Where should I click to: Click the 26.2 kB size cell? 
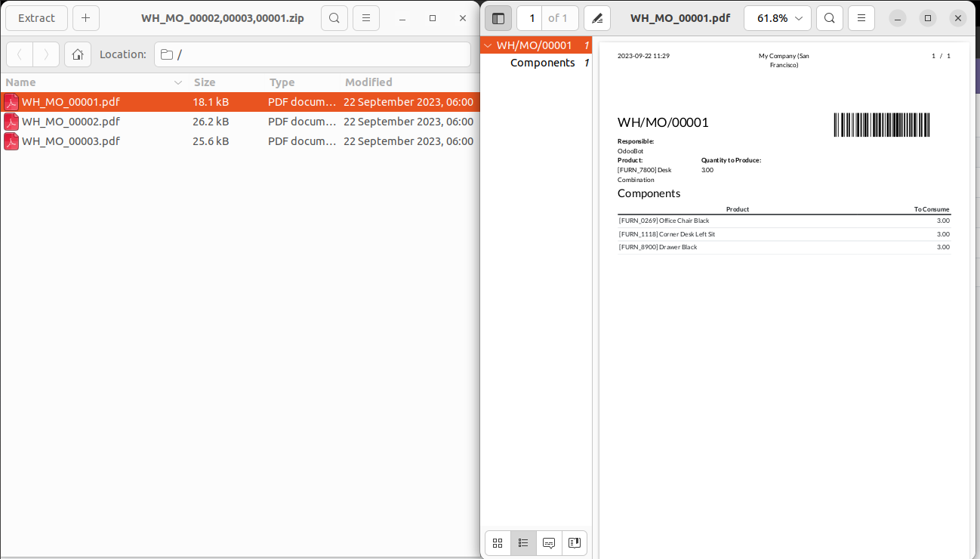pos(211,122)
